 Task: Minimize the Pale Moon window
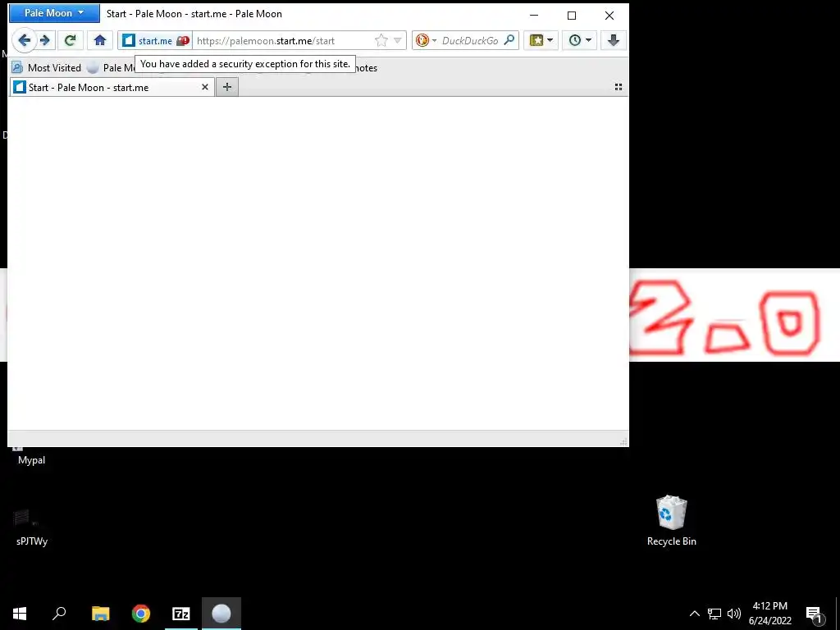[534, 16]
